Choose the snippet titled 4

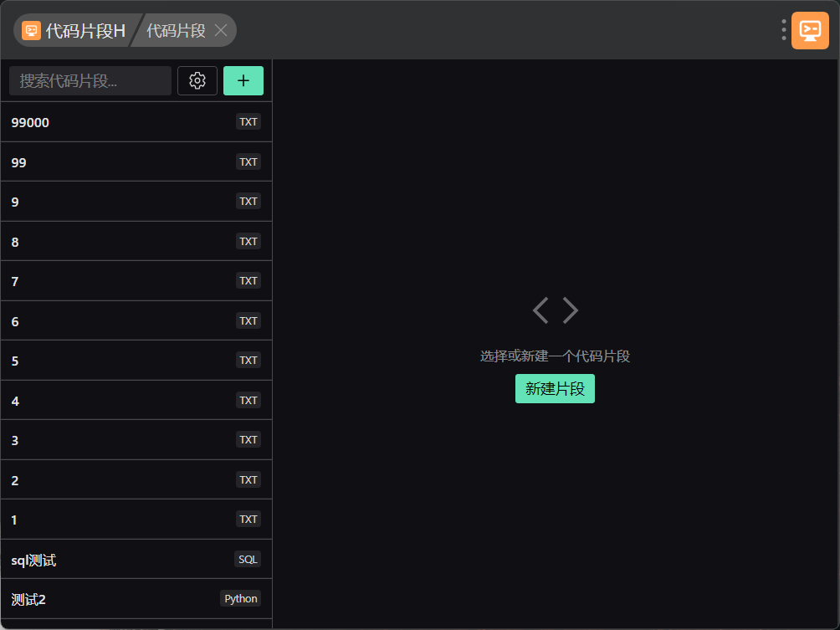[x=136, y=400]
